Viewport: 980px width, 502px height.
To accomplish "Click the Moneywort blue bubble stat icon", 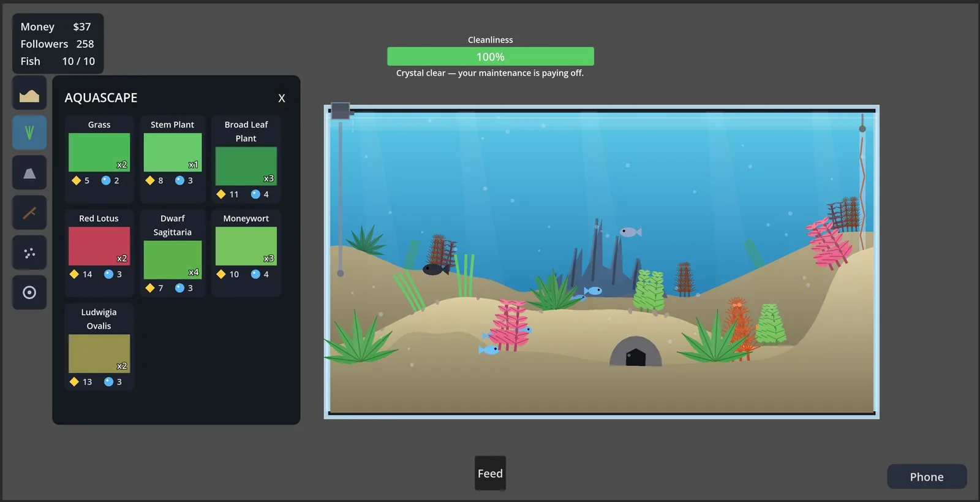I will tap(255, 274).
